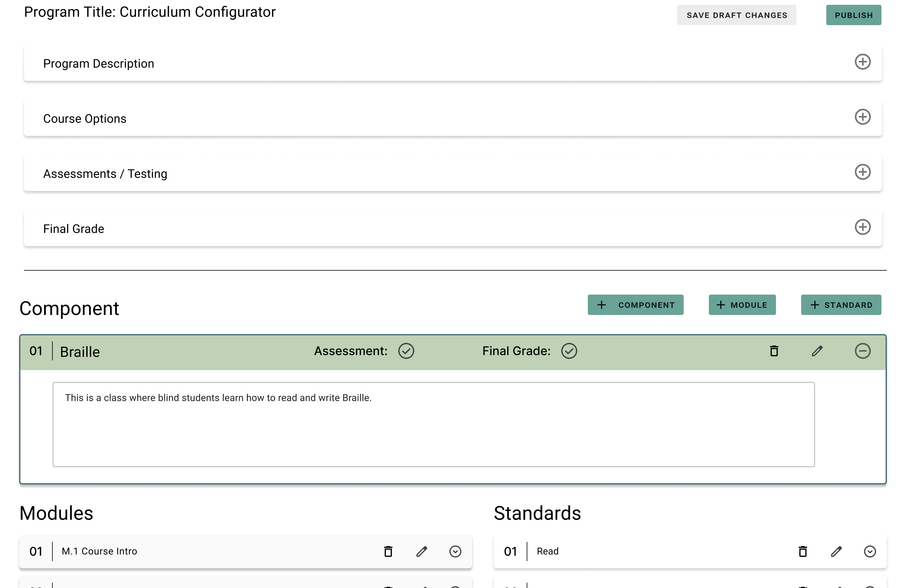Delete the Braille component with trash icon
906x588 pixels.
pos(774,351)
